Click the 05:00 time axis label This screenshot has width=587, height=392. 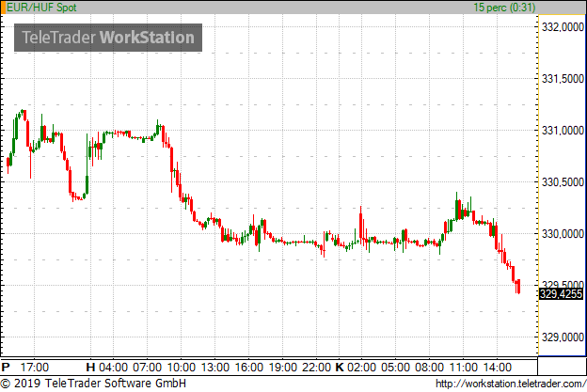point(395,368)
